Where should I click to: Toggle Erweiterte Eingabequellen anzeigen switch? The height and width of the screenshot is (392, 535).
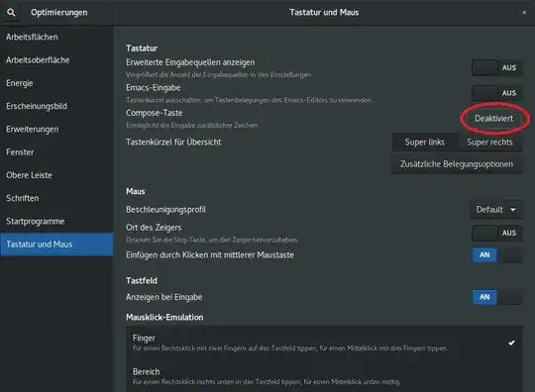point(496,67)
